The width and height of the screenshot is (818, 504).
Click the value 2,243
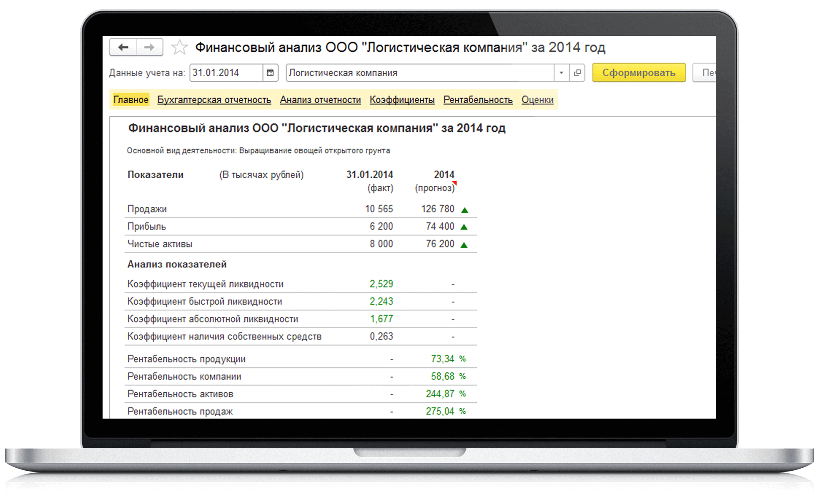(x=381, y=302)
